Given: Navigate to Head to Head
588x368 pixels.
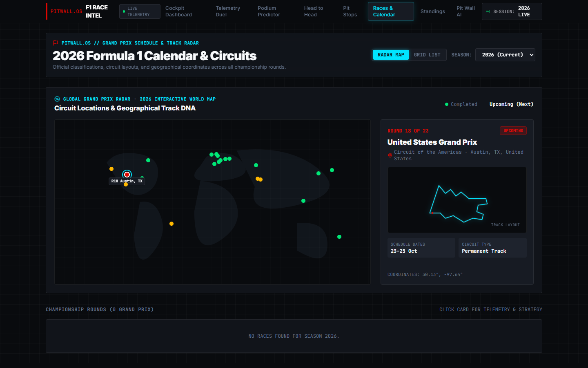Looking at the screenshot, I should pyautogui.click(x=314, y=11).
